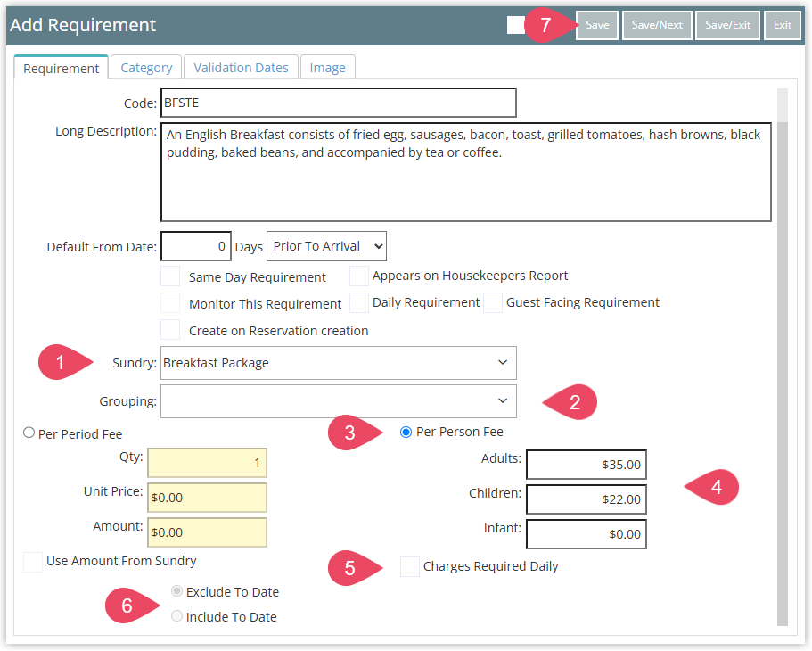The image size is (812, 651).
Task: Click the Default From Date days field
Action: coord(196,246)
